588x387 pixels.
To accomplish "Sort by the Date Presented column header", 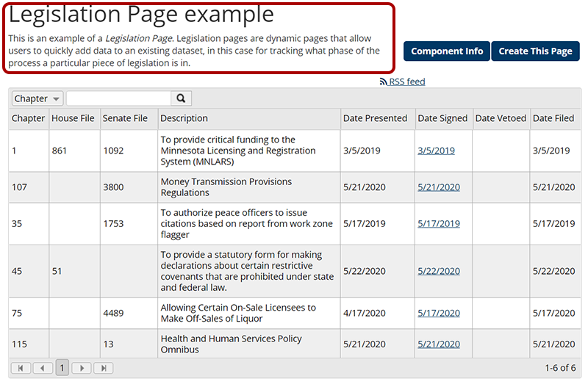I will point(375,118).
